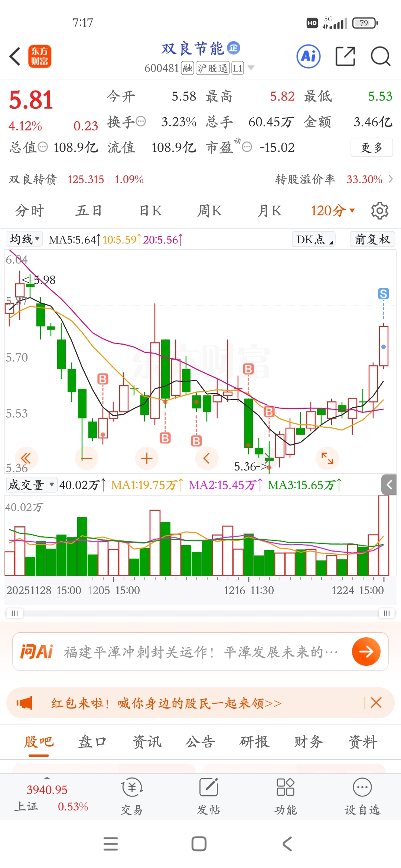Screen dimensions: 401x868
Task: Select the 资讯 tab
Action: coord(147,742)
